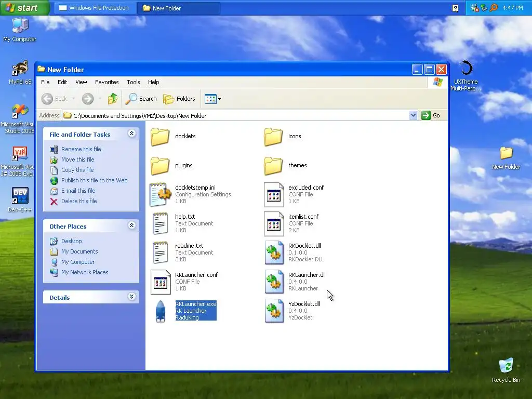
Task: Select the plugins folder icon
Action: click(x=160, y=166)
